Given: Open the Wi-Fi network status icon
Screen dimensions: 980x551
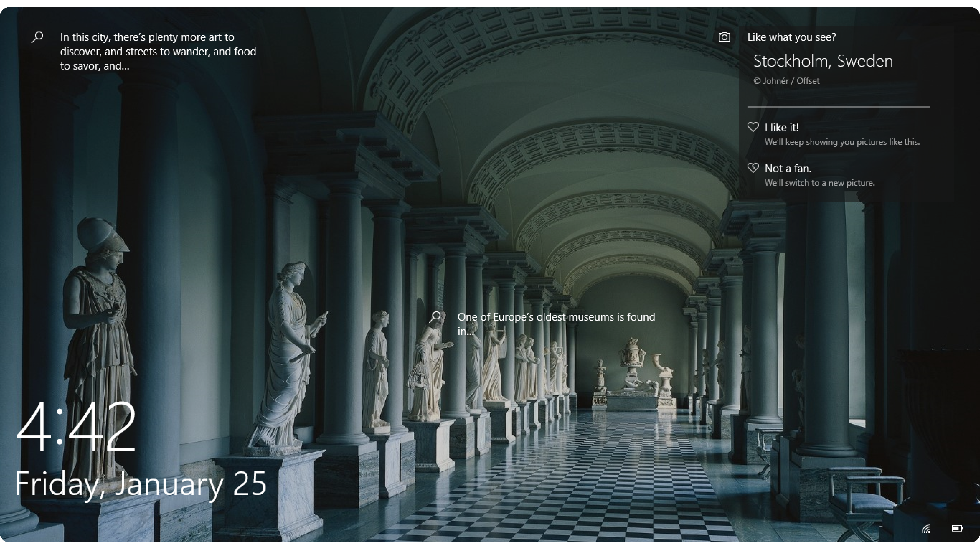Looking at the screenshot, I should pyautogui.click(x=926, y=529).
